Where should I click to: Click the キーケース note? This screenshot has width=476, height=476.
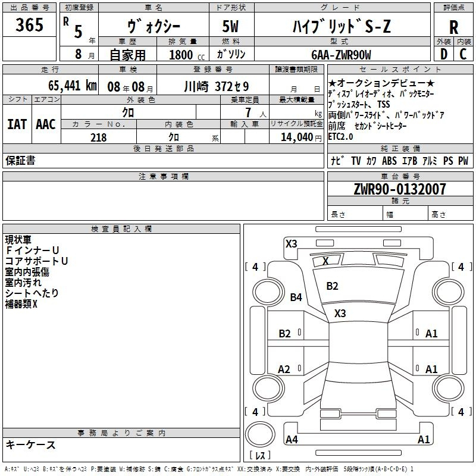click(31, 444)
